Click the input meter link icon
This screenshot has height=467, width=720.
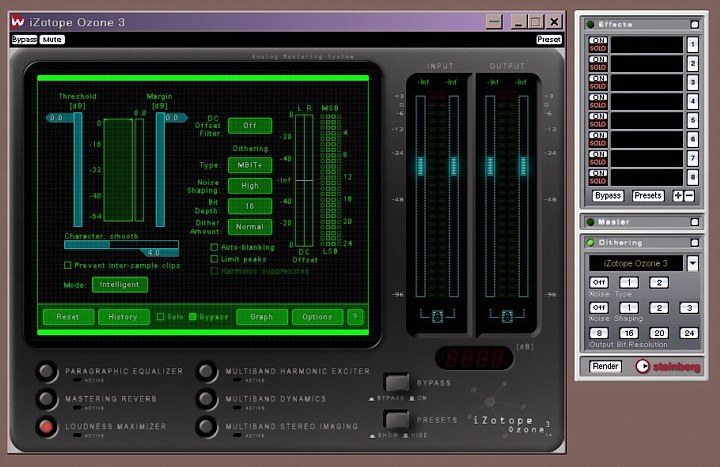point(437,316)
